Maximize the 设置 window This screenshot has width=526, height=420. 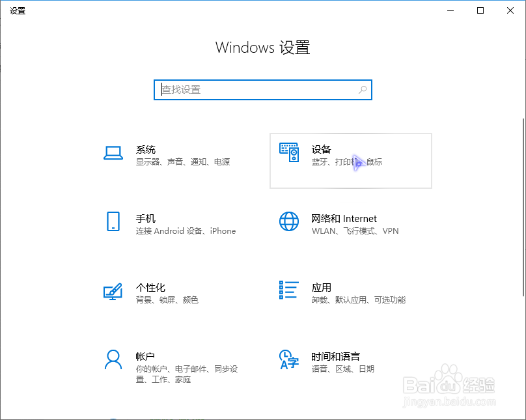480,10
